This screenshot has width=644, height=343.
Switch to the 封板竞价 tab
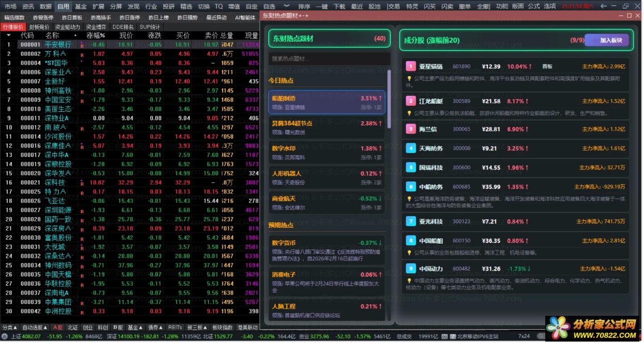pyautogui.click(x=39, y=27)
